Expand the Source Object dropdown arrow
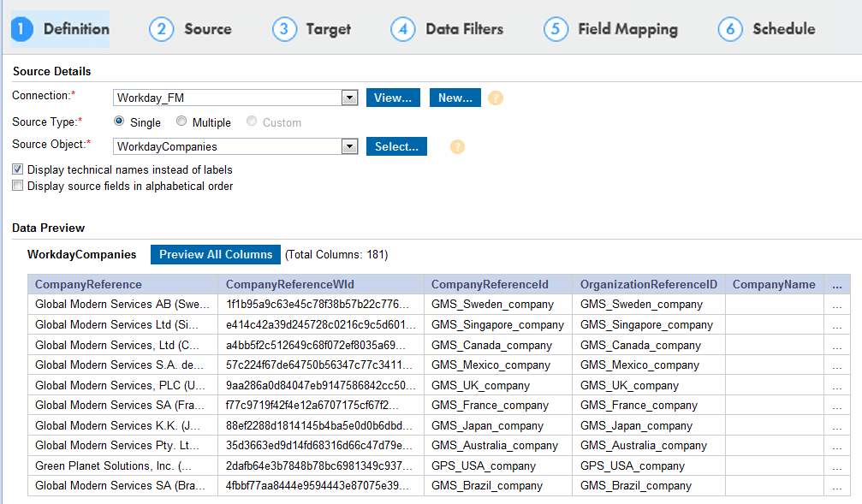 click(x=349, y=146)
